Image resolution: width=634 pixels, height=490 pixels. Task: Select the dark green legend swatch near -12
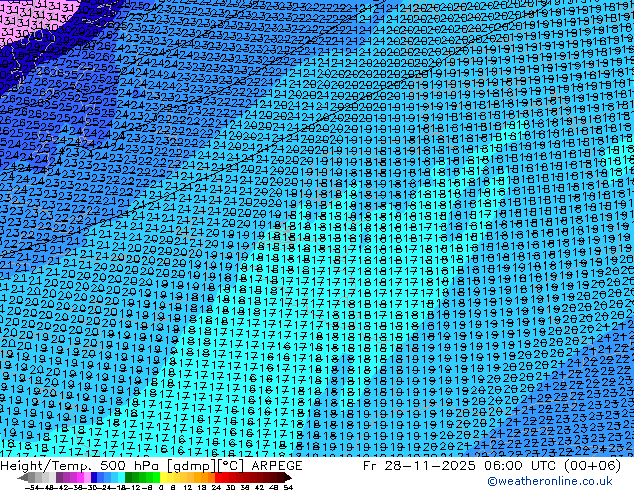tap(129, 477)
